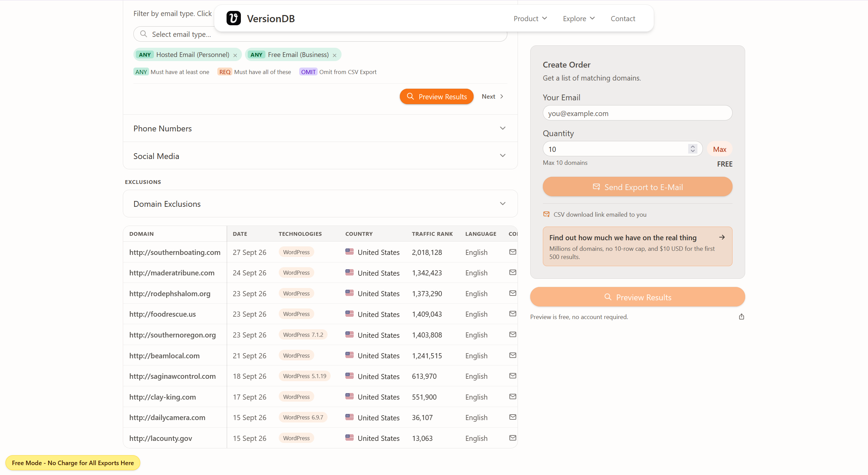Click the Domain column header

(x=141, y=234)
